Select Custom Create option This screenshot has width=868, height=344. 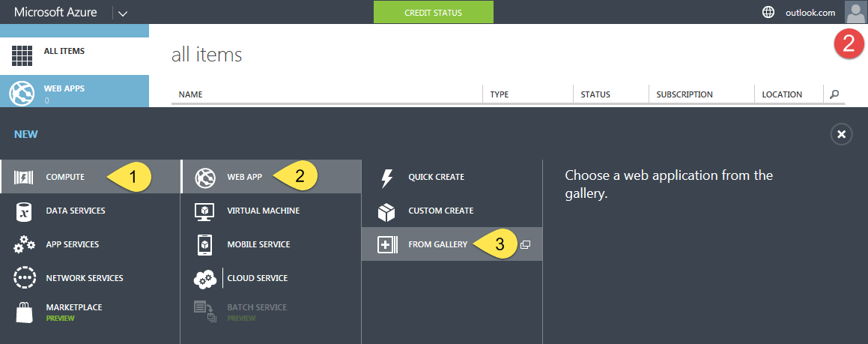(x=452, y=211)
